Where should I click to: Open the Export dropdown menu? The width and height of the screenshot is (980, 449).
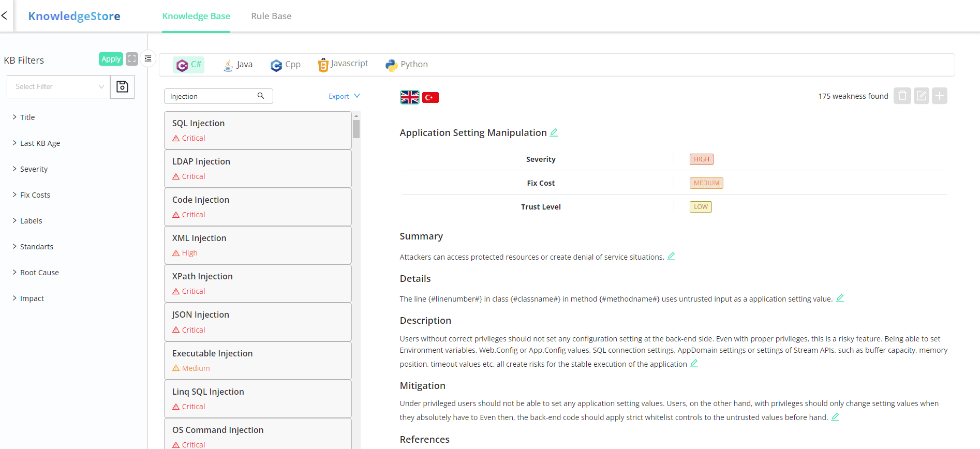click(x=344, y=96)
